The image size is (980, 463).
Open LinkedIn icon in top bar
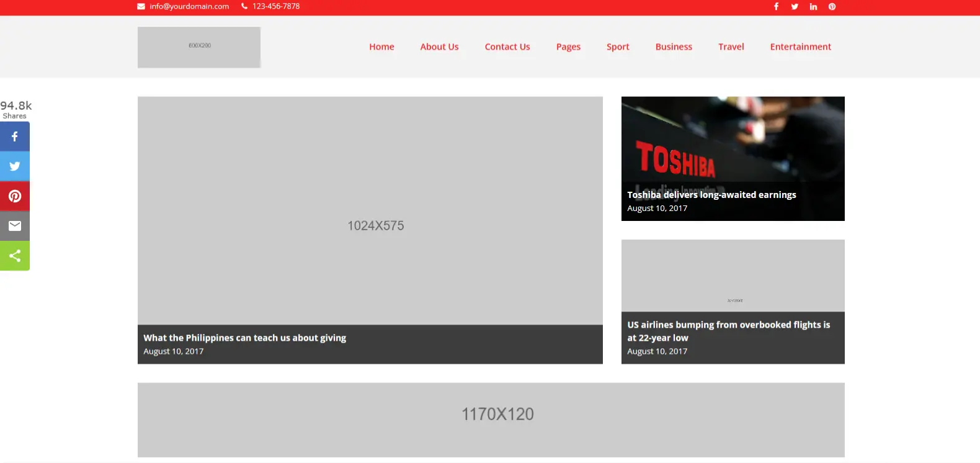pos(813,7)
